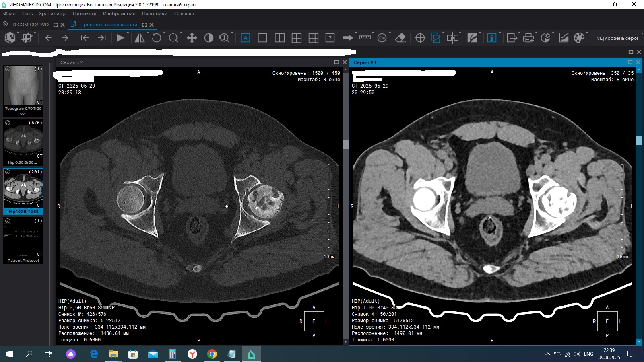Open the print images tool
This screenshot has height=362, width=644.
coord(528,38)
